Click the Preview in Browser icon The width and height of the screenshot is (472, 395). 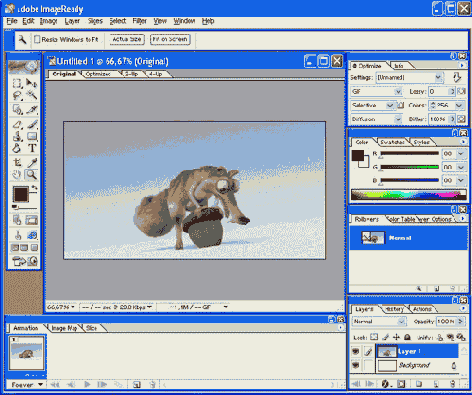point(33,260)
